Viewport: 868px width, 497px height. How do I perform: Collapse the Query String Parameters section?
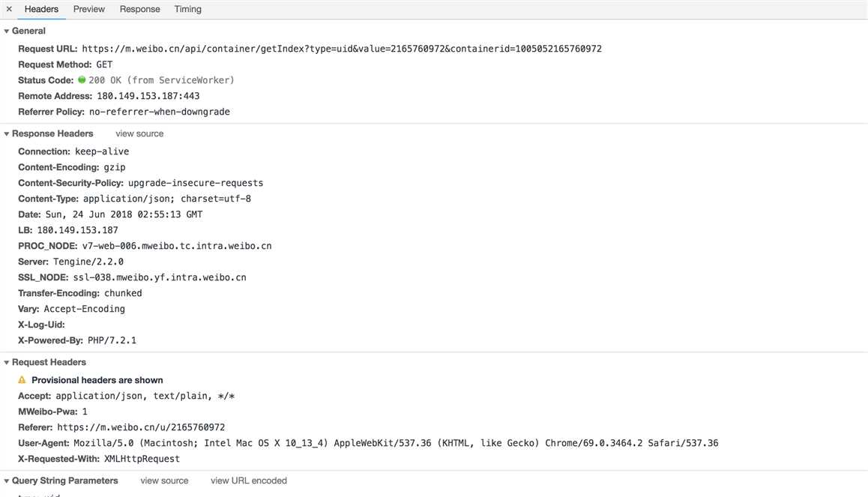click(x=7, y=481)
